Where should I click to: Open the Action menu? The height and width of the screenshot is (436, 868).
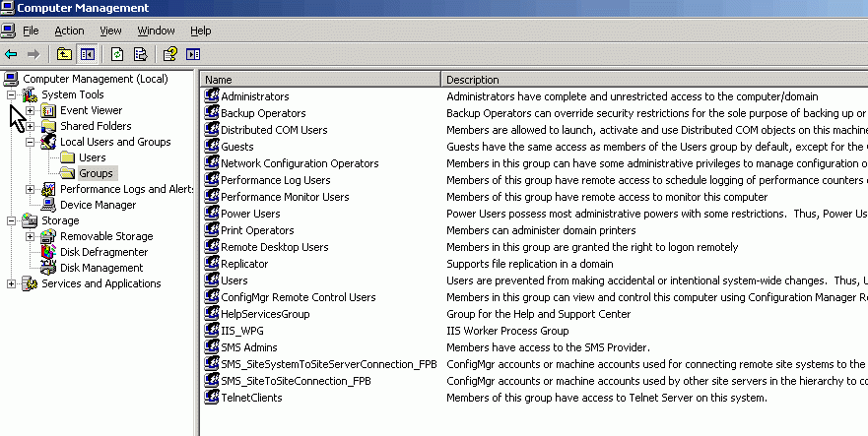click(69, 31)
